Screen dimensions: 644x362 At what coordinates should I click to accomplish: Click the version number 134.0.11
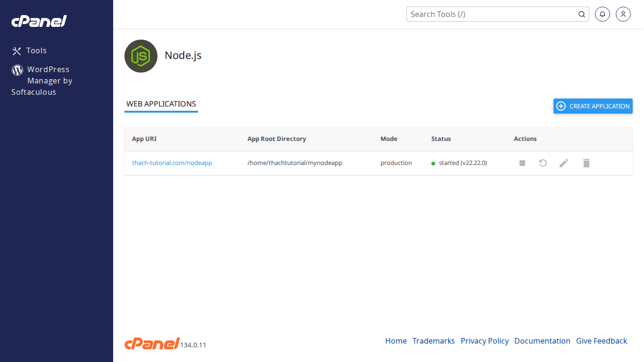click(x=193, y=345)
